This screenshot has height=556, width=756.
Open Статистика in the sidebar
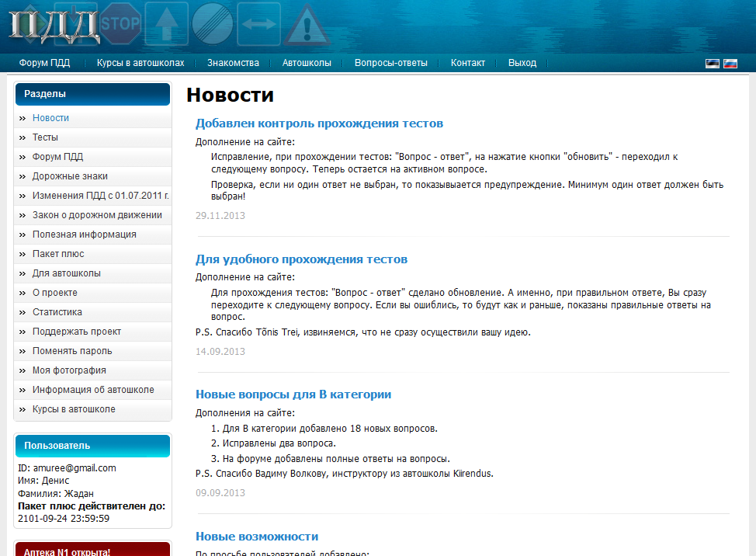click(x=57, y=312)
